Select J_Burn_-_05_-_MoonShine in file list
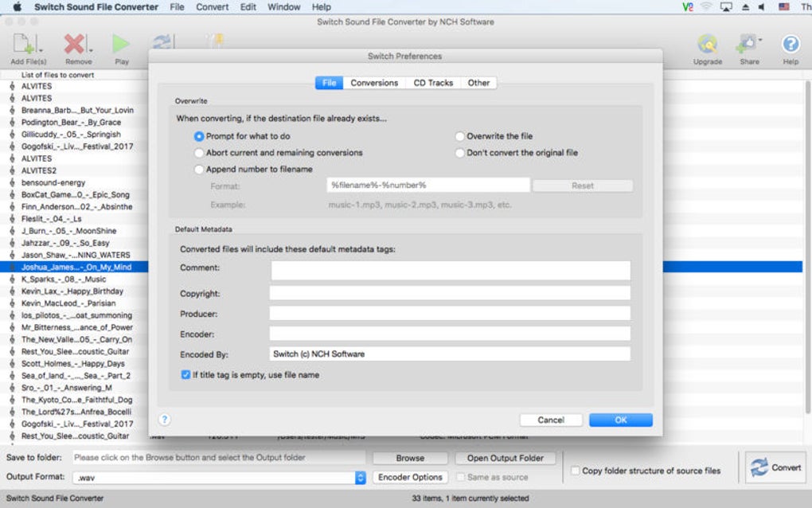 [x=69, y=231]
